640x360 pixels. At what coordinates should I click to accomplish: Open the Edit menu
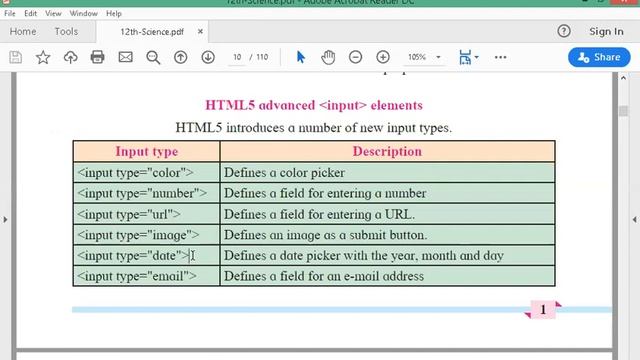pos(30,13)
